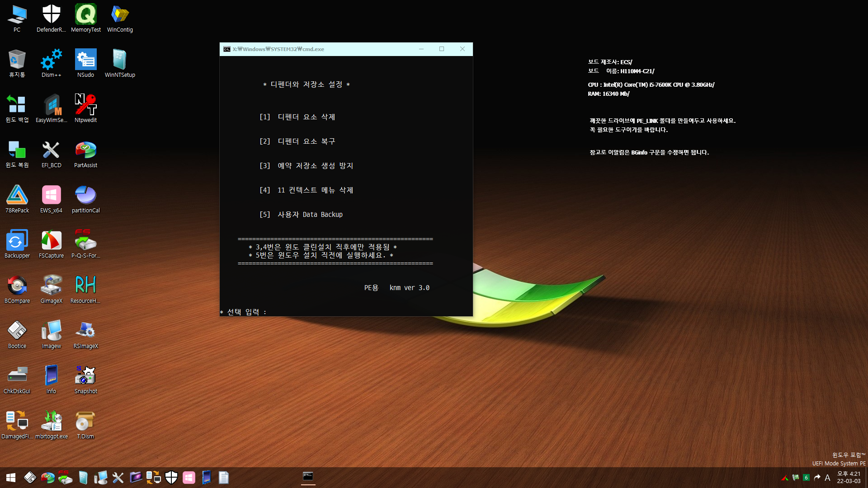
Task: Open the BCompare desktop icon
Action: pos(17,289)
